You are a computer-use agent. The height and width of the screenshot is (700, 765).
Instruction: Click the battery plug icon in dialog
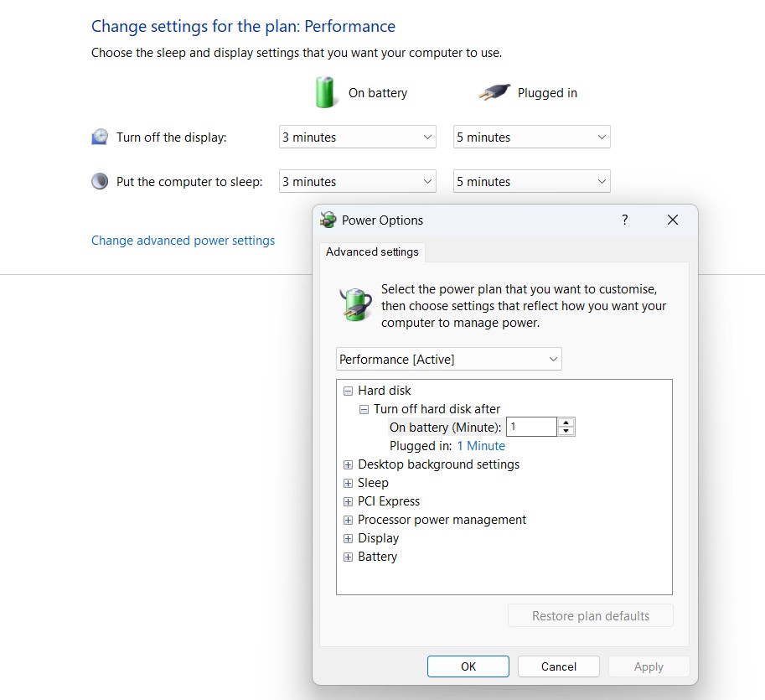tap(356, 303)
